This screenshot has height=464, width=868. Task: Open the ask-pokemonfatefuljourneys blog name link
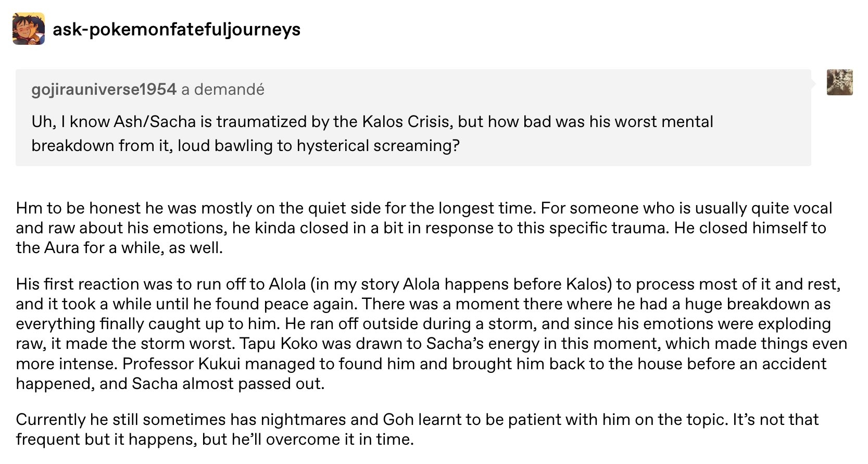(x=177, y=29)
